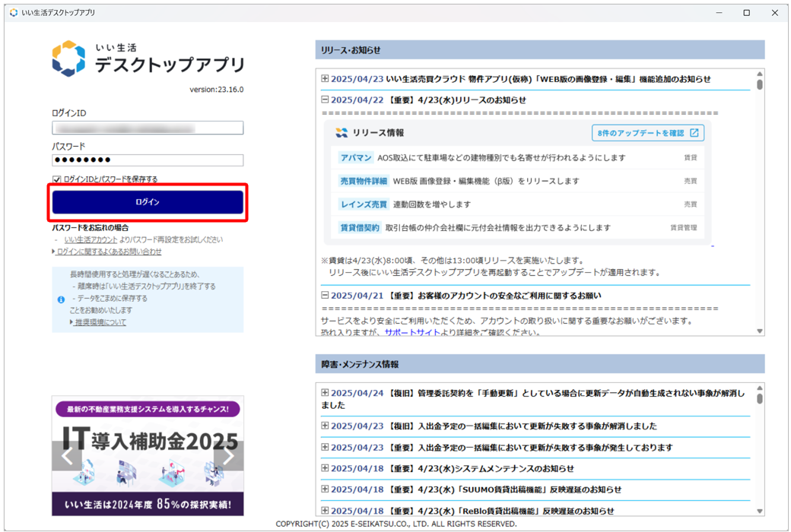The image size is (791, 532).
Task: Open ログインに関するよくあるお問い合わせ link
Action: click(109, 251)
